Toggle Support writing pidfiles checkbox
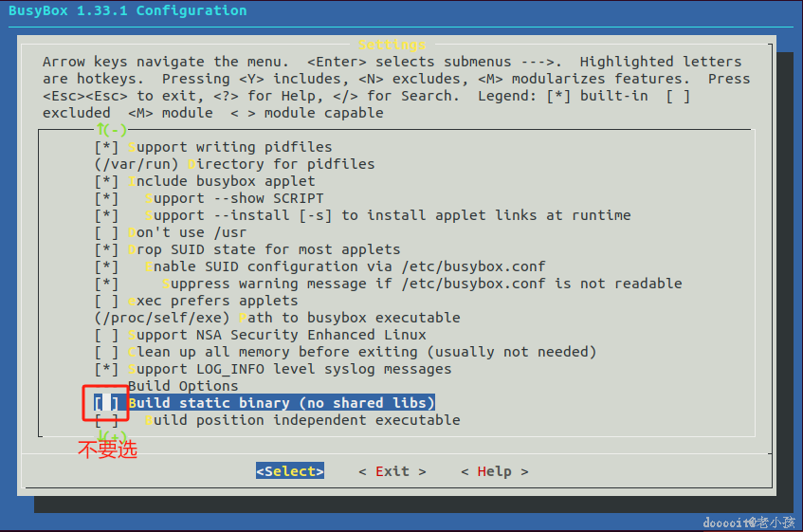 [x=213, y=147]
